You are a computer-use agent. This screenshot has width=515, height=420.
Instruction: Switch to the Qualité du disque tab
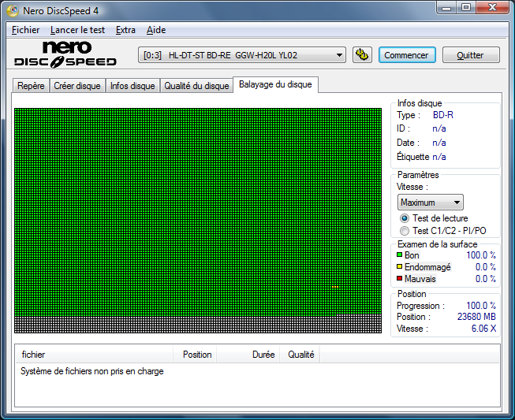(x=196, y=86)
